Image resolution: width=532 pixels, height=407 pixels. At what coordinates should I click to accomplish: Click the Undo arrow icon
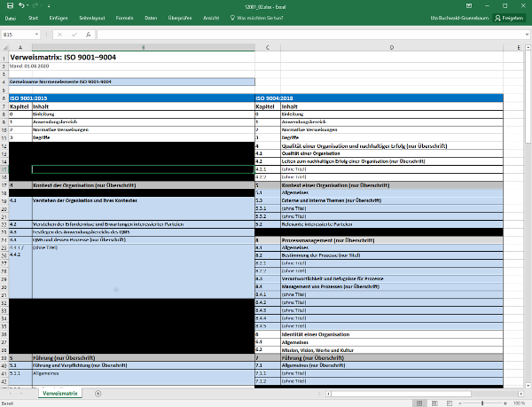pyautogui.click(x=20, y=4)
